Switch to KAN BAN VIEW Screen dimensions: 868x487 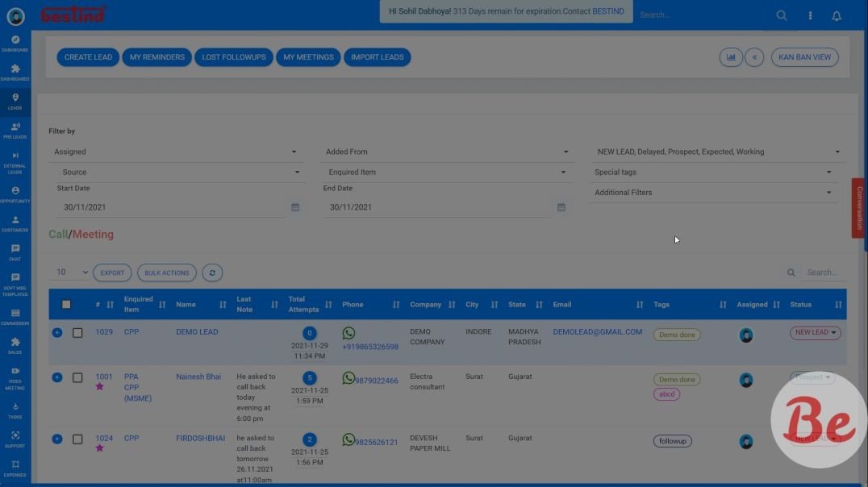804,57
